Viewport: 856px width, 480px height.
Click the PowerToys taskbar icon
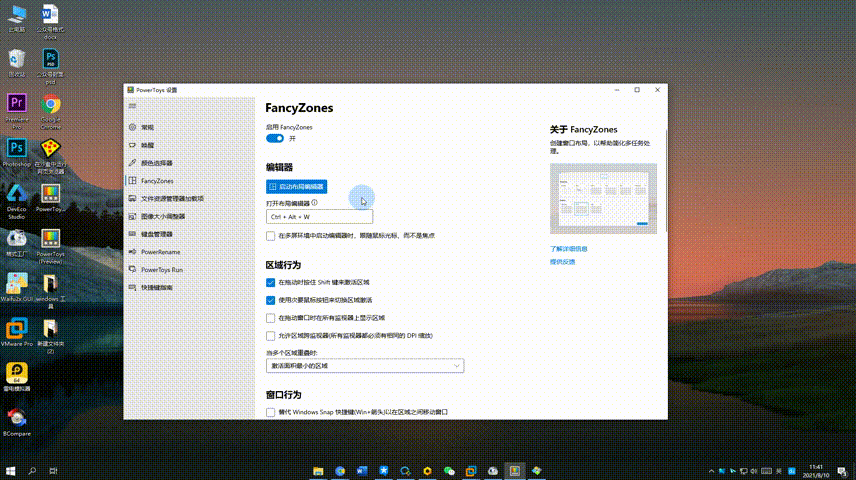(x=515, y=471)
